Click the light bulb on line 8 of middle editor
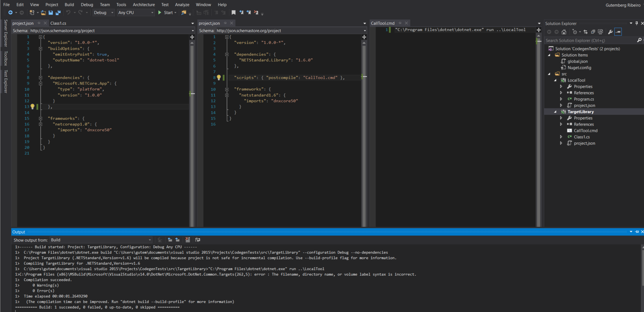The image size is (644, 312). click(x=219, y=77)
